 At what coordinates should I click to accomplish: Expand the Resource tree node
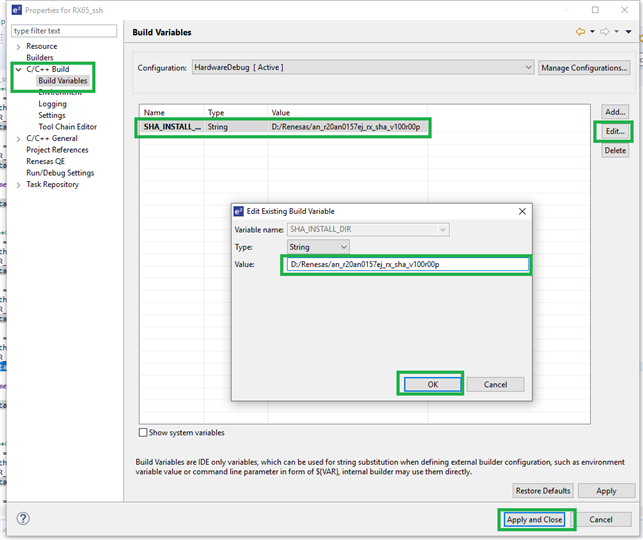coord(18,46)
